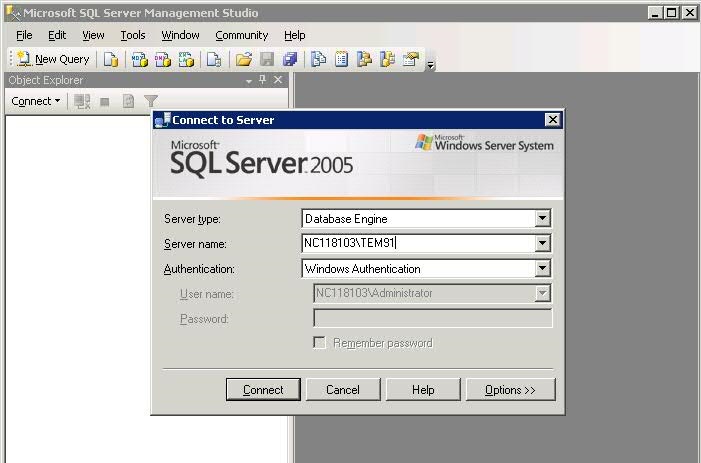Open the toolbar options overflow arrow
This screenshot has height=463, width=701.
pos(431,65)
